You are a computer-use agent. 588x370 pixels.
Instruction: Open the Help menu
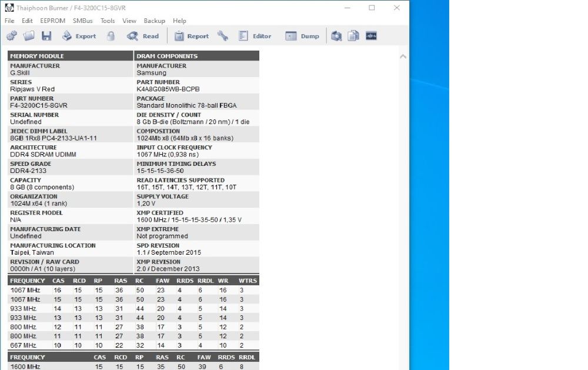point(179,21)
